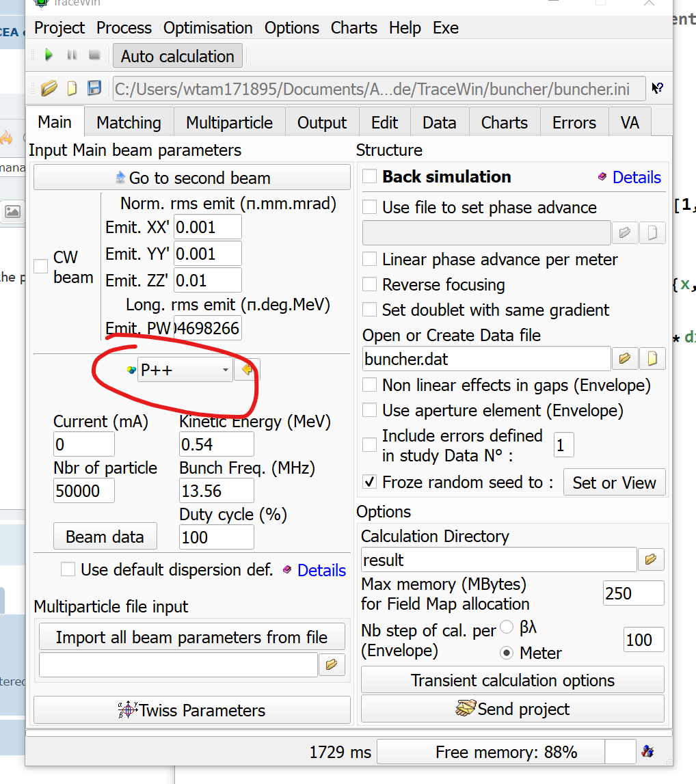
Task: Click Set or View random seed button
Action: [x=615, y=483]
